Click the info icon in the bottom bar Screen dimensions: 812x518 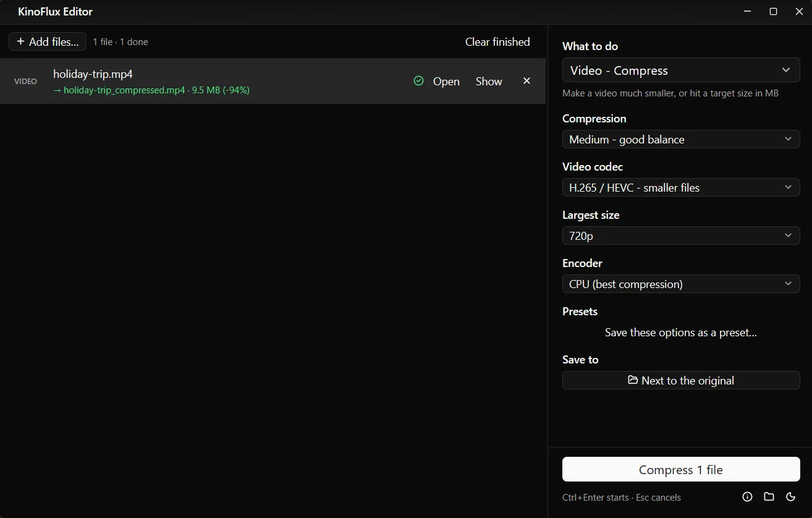(747, 496)
